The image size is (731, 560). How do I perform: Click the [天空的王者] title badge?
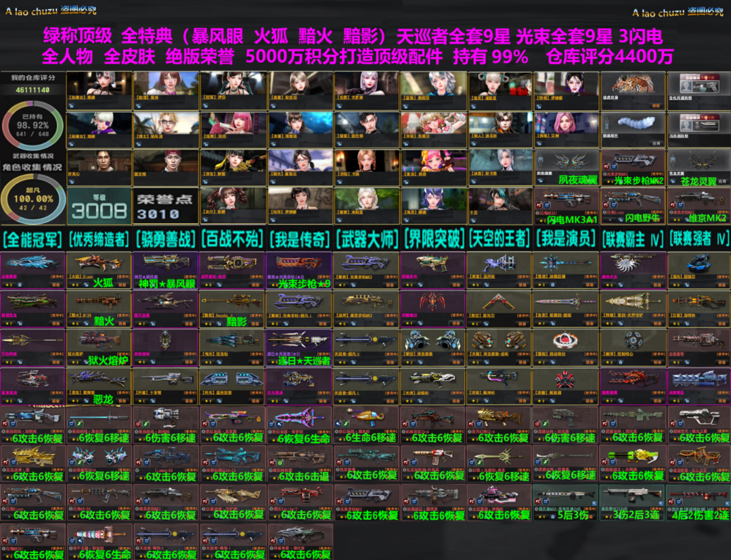[500, 239]
